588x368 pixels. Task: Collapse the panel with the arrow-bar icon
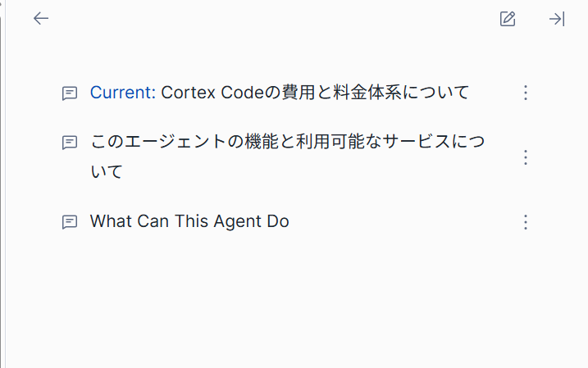pos(557,19)
